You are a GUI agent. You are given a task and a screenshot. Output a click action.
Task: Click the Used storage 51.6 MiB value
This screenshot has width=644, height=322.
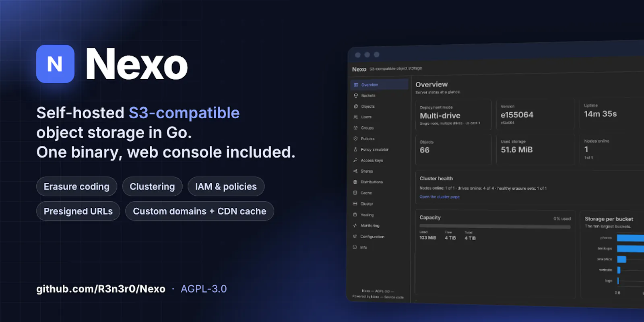pos(517,150)
